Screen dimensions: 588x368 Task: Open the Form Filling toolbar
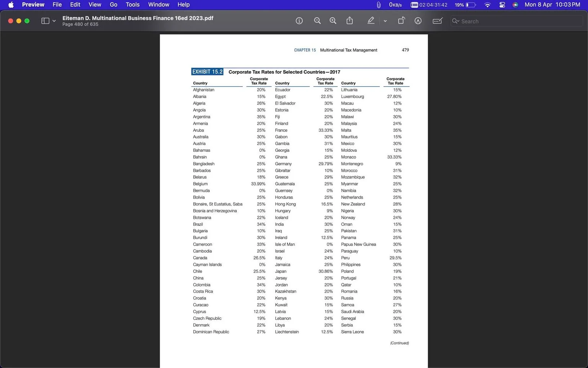(x=438, y=21)
